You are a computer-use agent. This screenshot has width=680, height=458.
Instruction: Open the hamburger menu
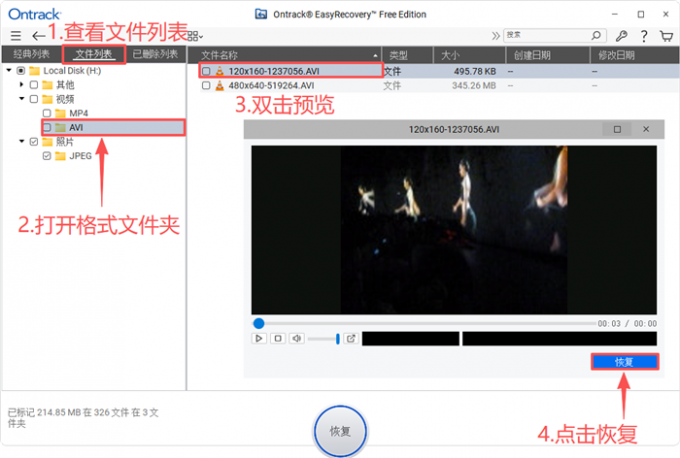[x=16, y=36]
